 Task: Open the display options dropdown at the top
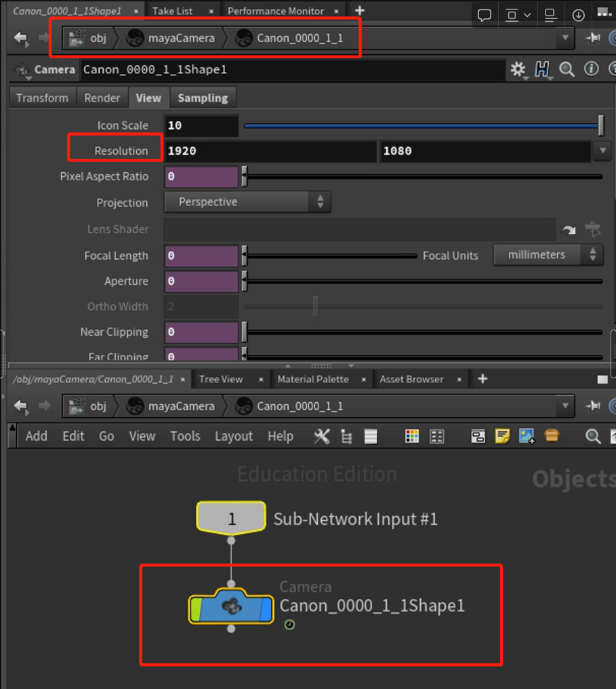[518, 15]
